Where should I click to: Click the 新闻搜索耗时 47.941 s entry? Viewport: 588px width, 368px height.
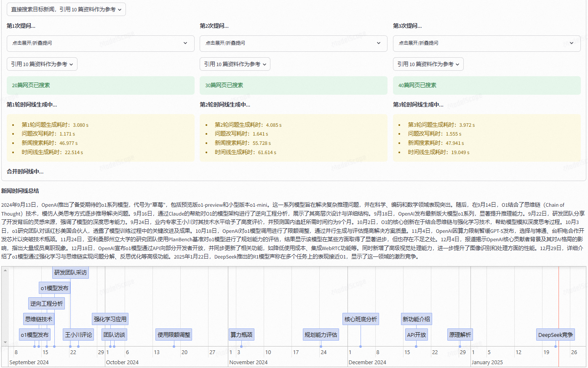(x=436, y=143)
